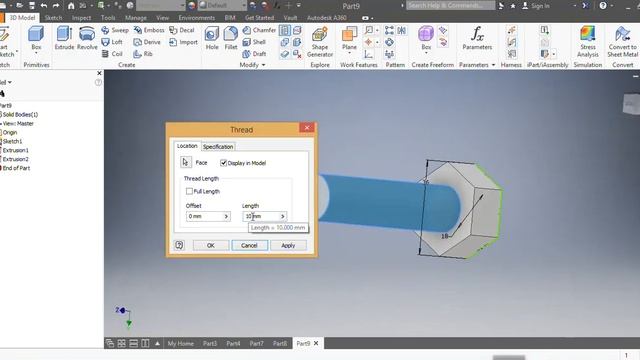Click the Thread tool icon in Modify
Image resolution: width=640 pixels, height=360 pixels.
click(x=285, y=30)
